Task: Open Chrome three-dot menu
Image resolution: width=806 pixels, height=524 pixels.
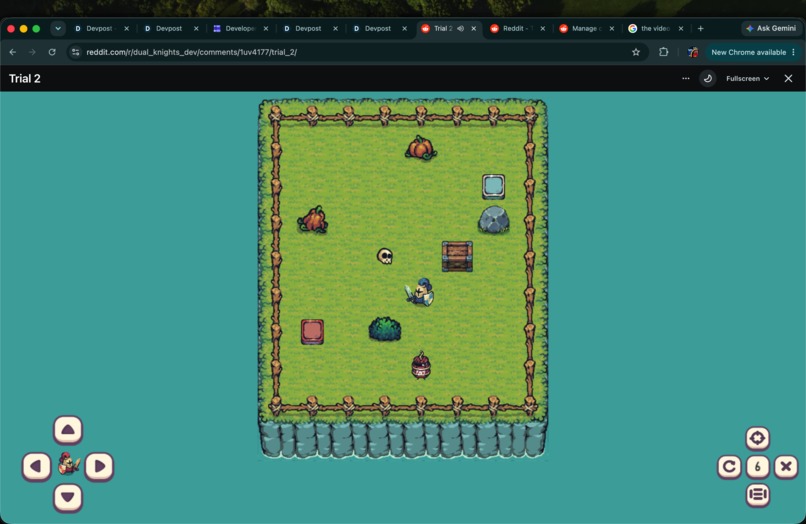Action: [x=794, y=52]
